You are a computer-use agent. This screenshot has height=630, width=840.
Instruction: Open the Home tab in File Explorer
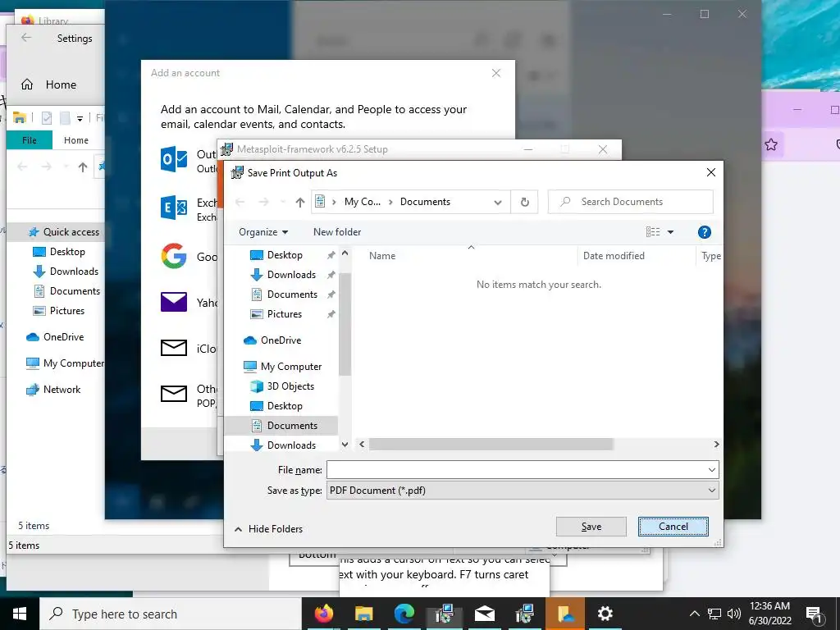point(76,140)
